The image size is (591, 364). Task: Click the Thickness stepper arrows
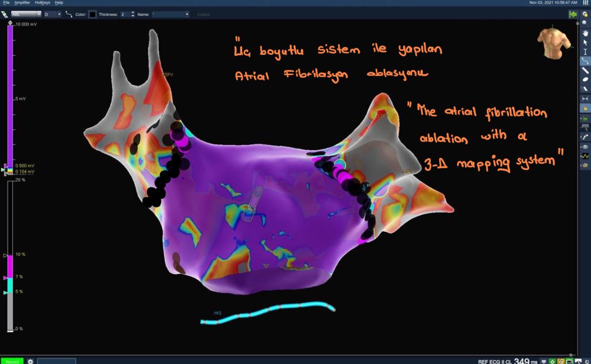133,14
